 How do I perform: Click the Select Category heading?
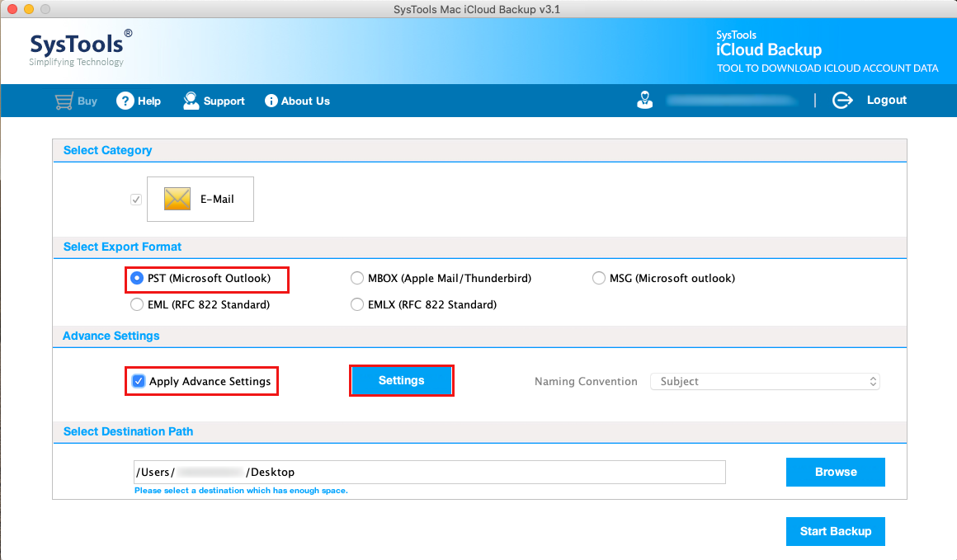tap(107, 151)
